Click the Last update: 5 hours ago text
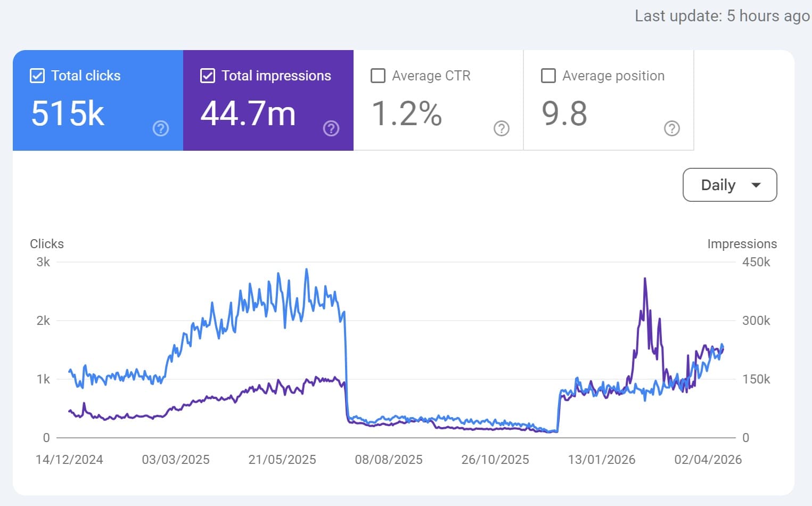 tap(721, 16)
